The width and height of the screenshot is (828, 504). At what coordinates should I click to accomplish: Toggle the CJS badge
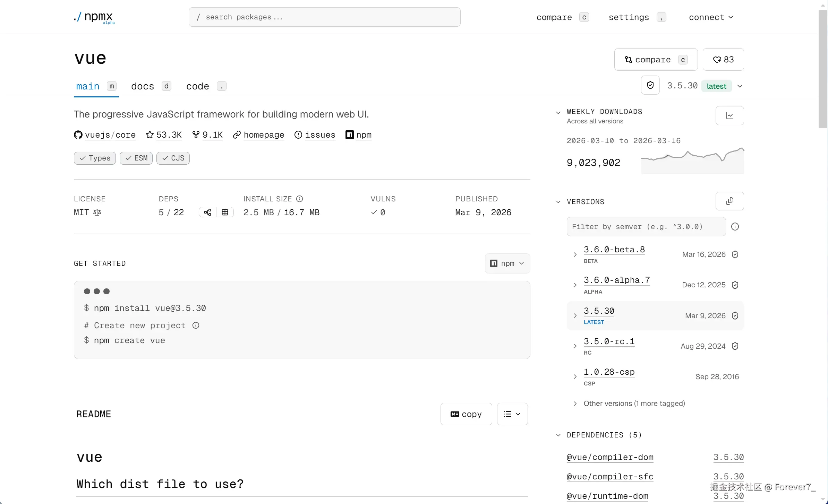point(173,158)
